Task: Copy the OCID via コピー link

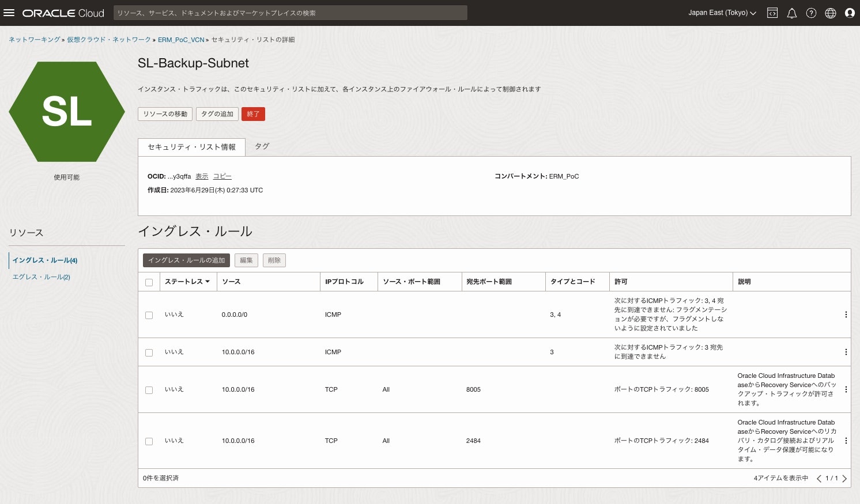Action: point(222,176)
